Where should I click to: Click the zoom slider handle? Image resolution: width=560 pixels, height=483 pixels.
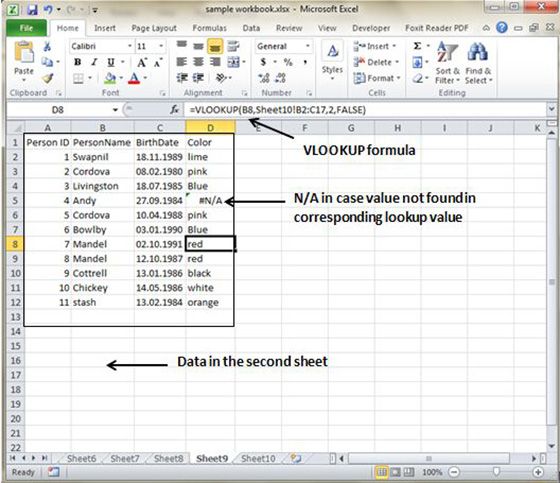pos(496,472)
